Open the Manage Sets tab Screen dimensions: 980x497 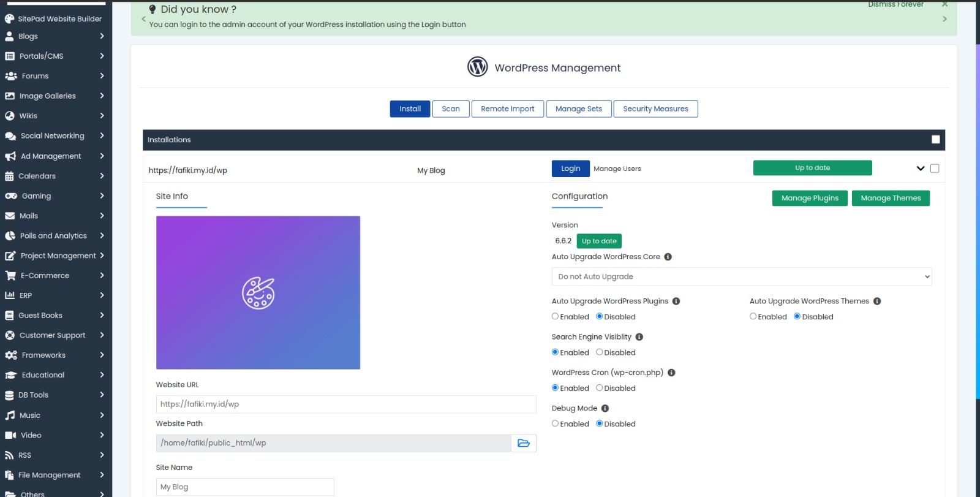(579, 109)
